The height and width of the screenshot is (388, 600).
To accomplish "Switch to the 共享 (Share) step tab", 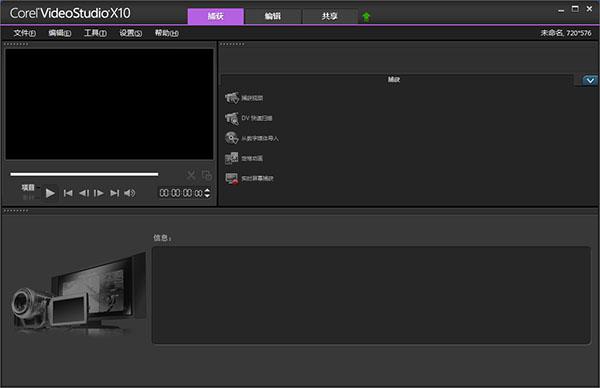I will (329, 16).
